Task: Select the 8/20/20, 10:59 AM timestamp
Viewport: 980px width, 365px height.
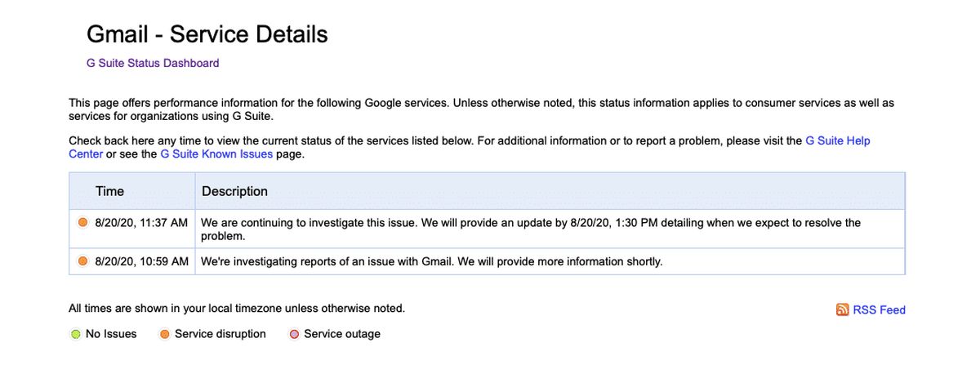Action: [x=141, y=261]
